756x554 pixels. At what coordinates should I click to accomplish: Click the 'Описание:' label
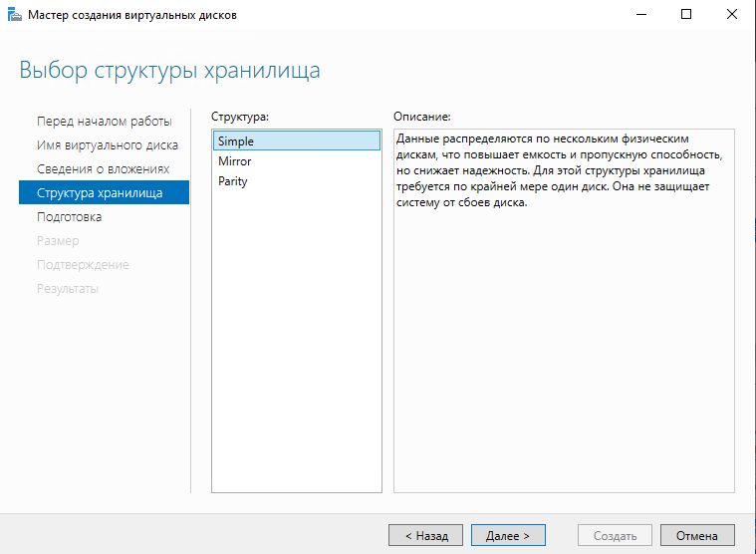(x=422, y=117)
